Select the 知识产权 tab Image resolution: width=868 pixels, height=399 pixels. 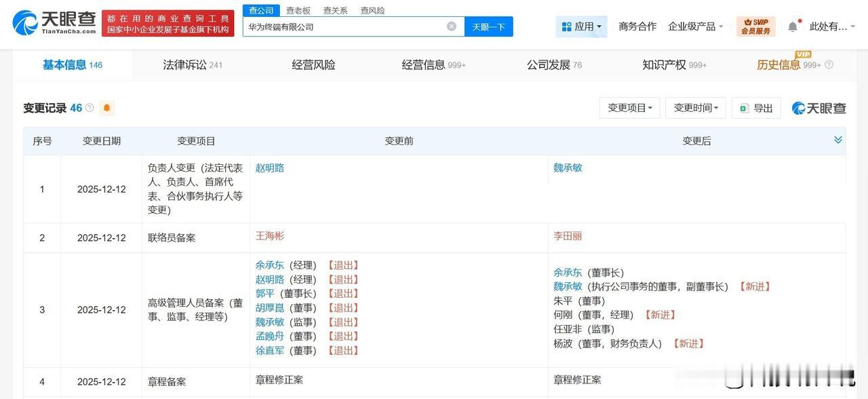(x=674, y=65)
